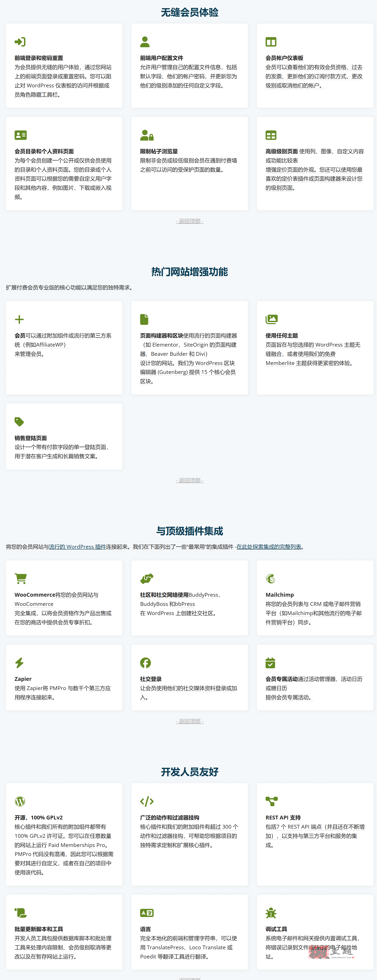Click the lightning bolt icon for Zapier
This screenshot has width=377, height=980.
(19, 663)
